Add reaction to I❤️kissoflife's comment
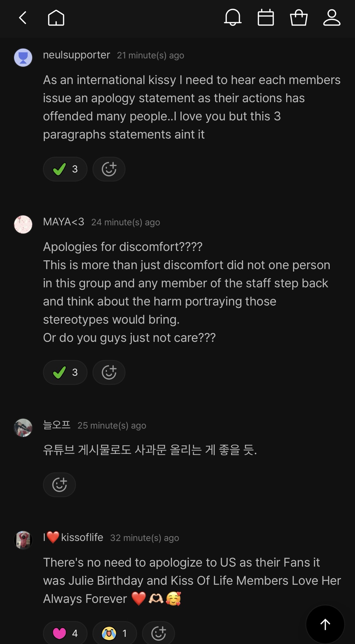This screenshot has width=355, height=644. 159,633
